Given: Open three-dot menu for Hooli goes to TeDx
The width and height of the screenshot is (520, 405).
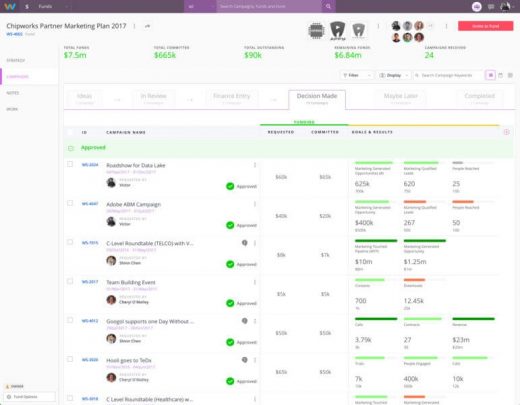Looking at the screenshot, I should 255,360.
